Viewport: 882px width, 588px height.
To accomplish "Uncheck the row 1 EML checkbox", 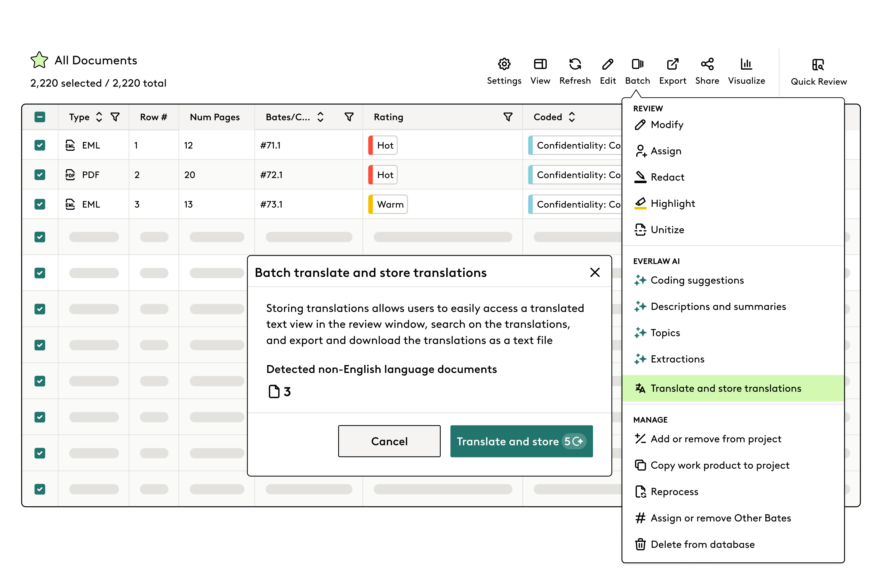I will (40, 145).
